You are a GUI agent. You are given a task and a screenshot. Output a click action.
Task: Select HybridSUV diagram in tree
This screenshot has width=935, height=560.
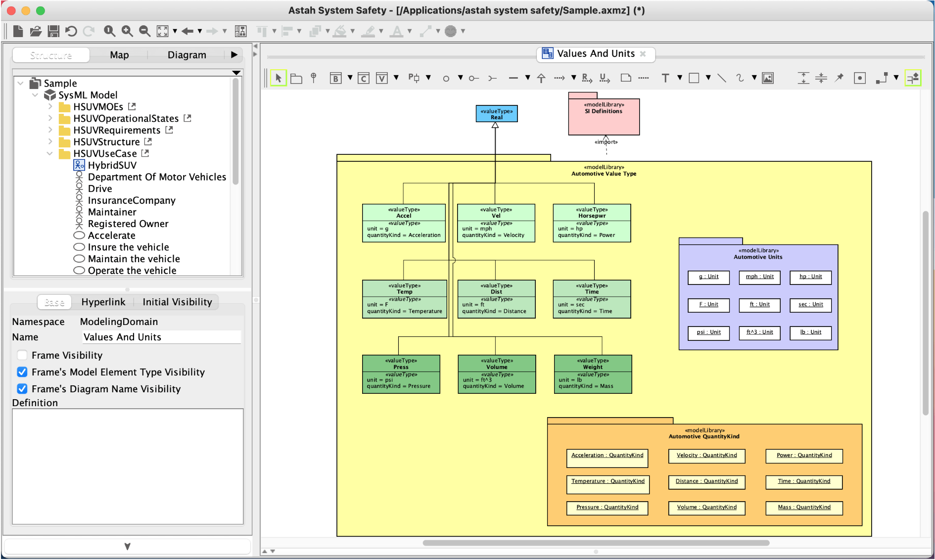(112, 165)
